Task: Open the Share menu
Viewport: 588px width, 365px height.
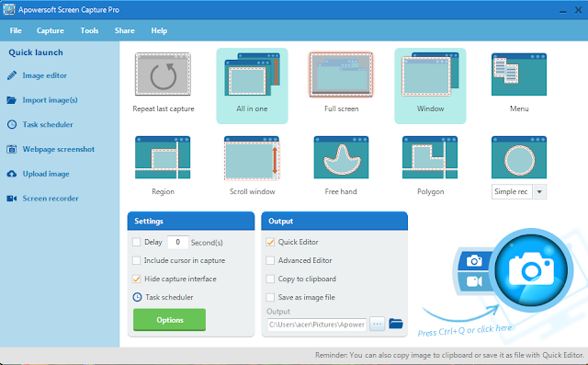Action: tap(125, 30)
